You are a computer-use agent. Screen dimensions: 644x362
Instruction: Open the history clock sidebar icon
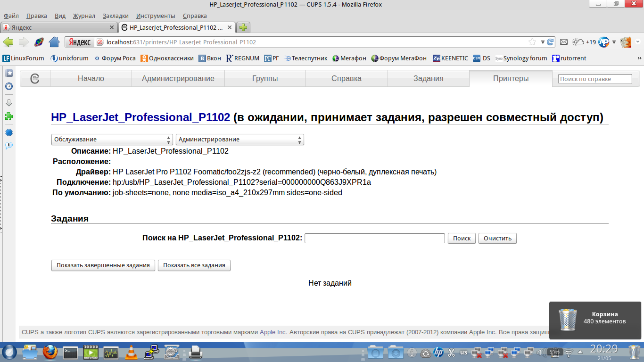point(9,86)
